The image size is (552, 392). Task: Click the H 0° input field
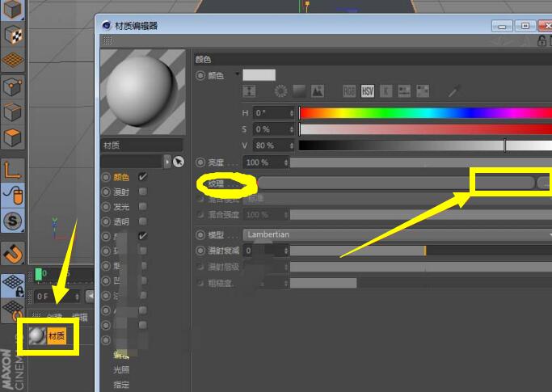[x=271, y=113]
